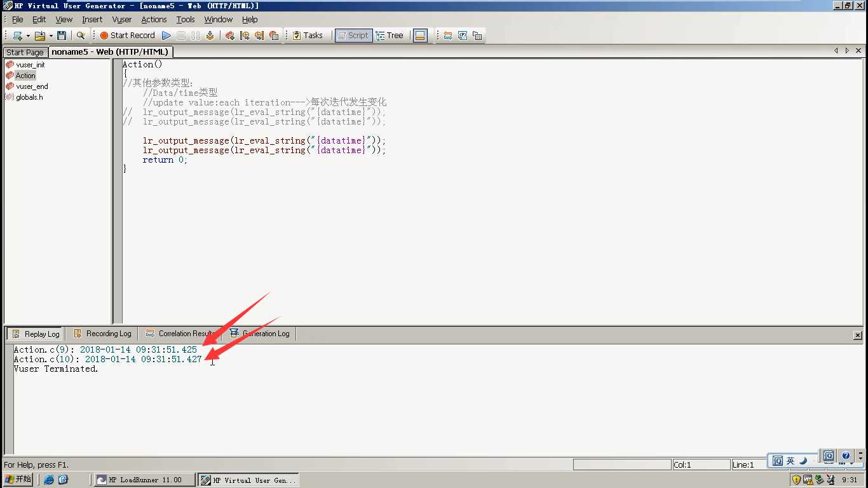Close the output log pane

tap(857, 335)
